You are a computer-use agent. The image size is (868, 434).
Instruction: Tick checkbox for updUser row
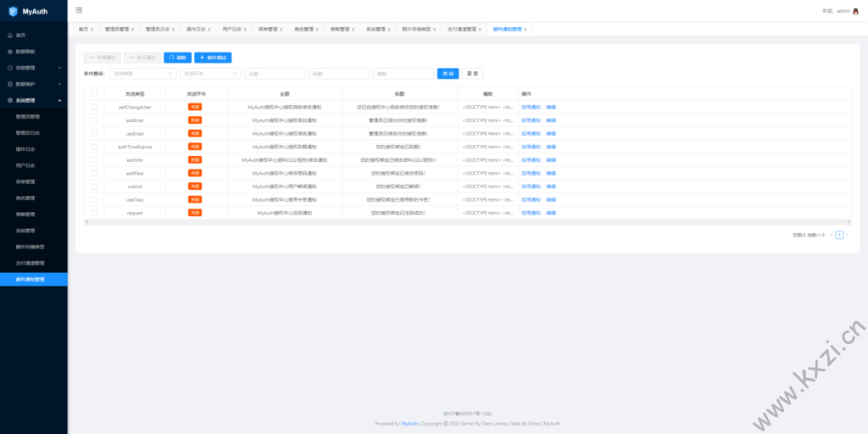pos(94,133)
